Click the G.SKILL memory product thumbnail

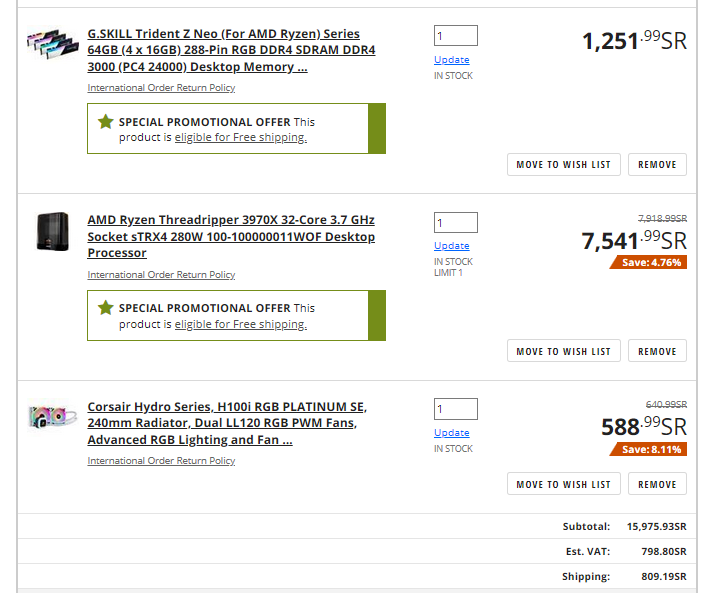(53, 43)
